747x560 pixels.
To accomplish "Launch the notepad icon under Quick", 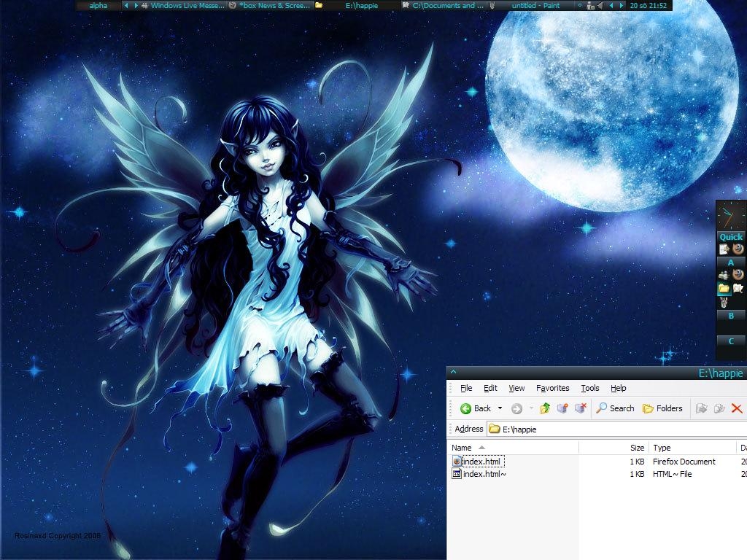I will tap(724, 249).
